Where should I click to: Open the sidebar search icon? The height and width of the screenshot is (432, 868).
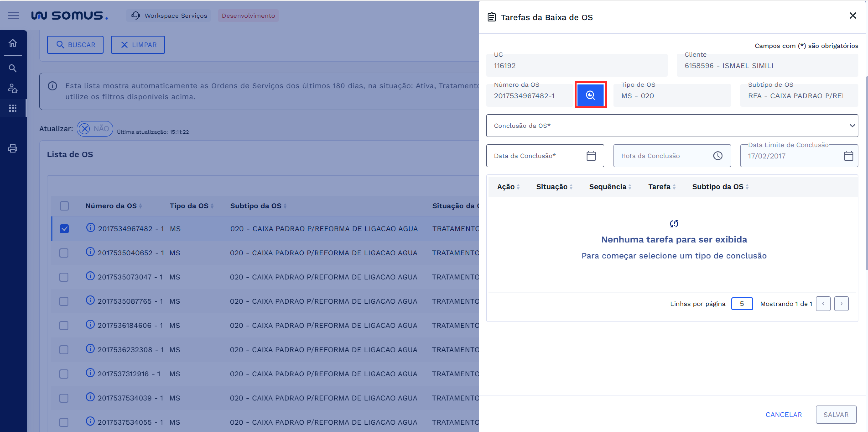tap(13, 68)
